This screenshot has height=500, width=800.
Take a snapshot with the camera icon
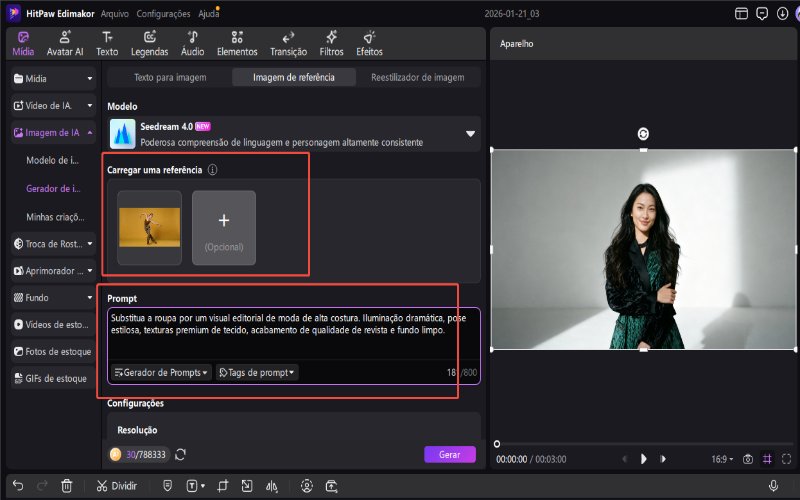pos(747,459)
